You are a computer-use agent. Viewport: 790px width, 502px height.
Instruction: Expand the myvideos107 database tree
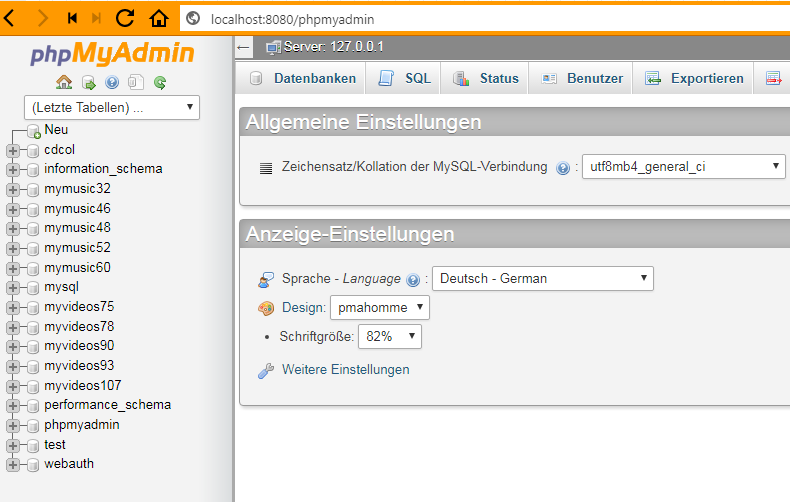[x=13, y=387]
